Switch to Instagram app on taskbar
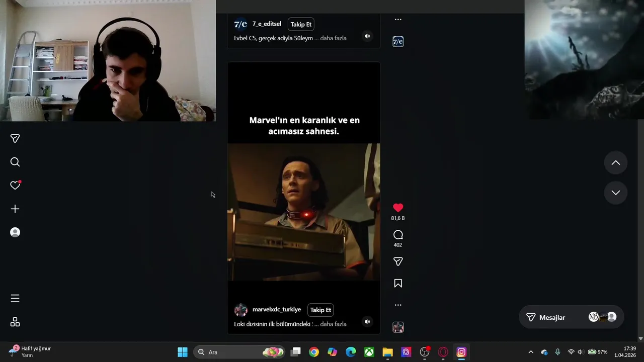Viewport: 644px width, 362px height. [461, 352]
